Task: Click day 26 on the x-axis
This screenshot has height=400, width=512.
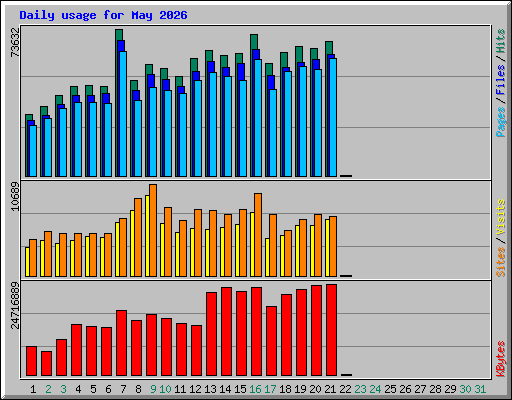Action: (x=405, y=389)
